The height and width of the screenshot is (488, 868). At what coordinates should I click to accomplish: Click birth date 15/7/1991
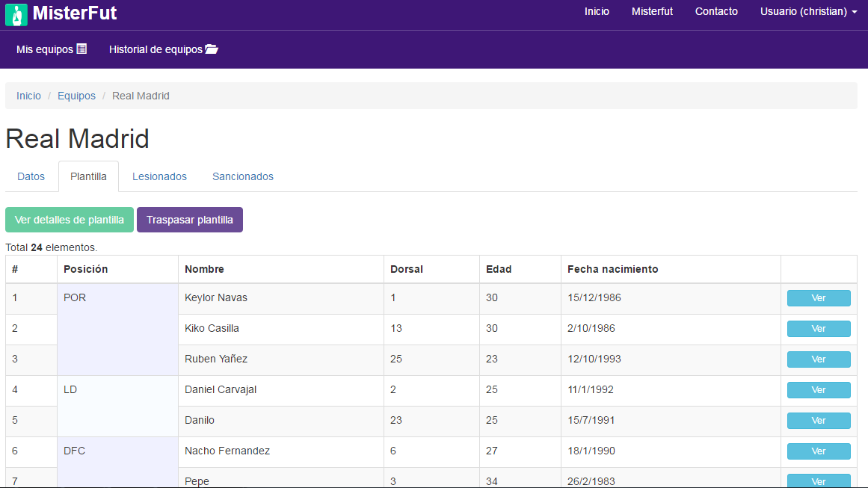(x=591, y=420)
